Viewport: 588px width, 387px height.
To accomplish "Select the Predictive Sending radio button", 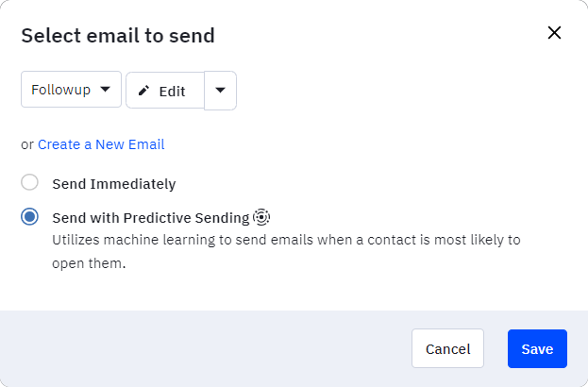I will [x=29, y=217].
